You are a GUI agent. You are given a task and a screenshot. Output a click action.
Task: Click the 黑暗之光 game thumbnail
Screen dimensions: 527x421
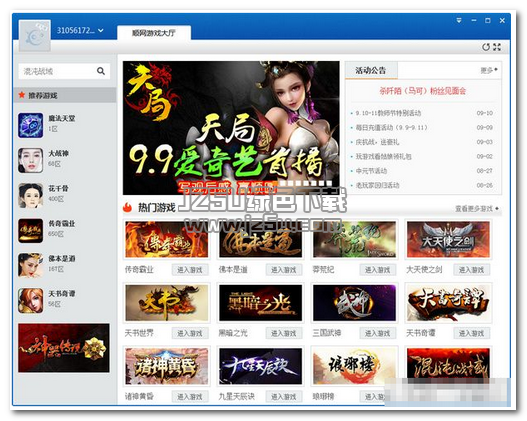(260, 303)
